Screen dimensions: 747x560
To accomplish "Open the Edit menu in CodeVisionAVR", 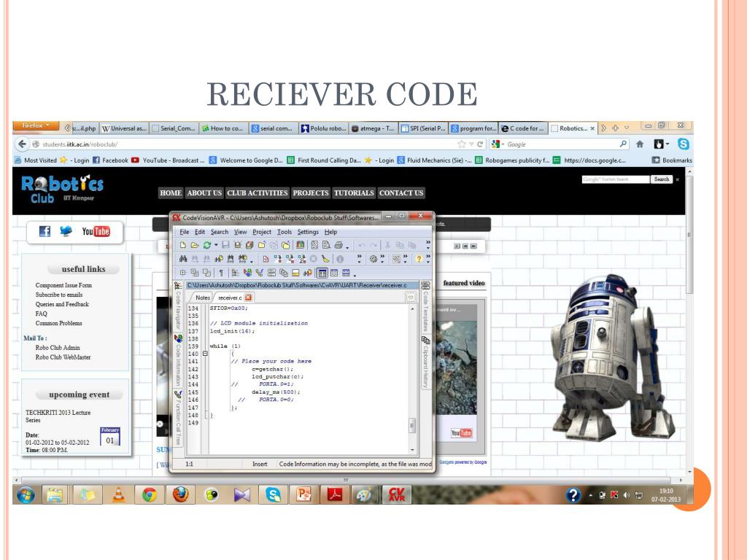I will pos(200,232).
